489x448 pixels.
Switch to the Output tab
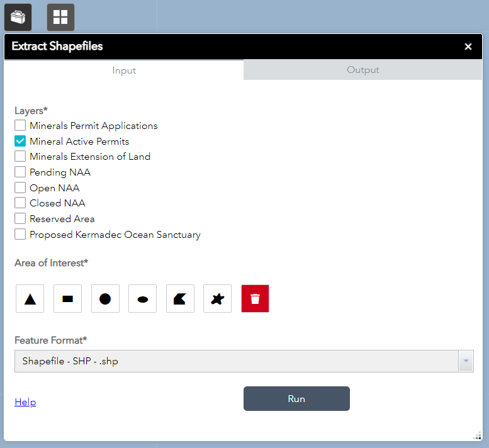363,70
